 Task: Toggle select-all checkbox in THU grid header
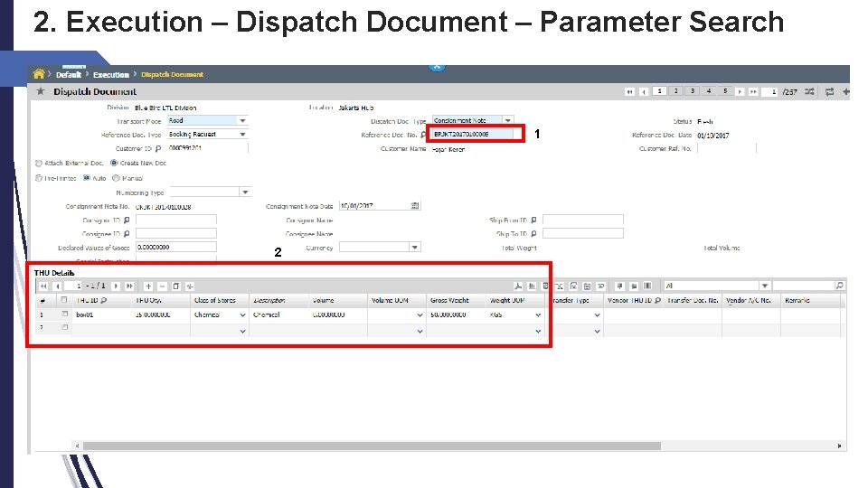(64, 300)
